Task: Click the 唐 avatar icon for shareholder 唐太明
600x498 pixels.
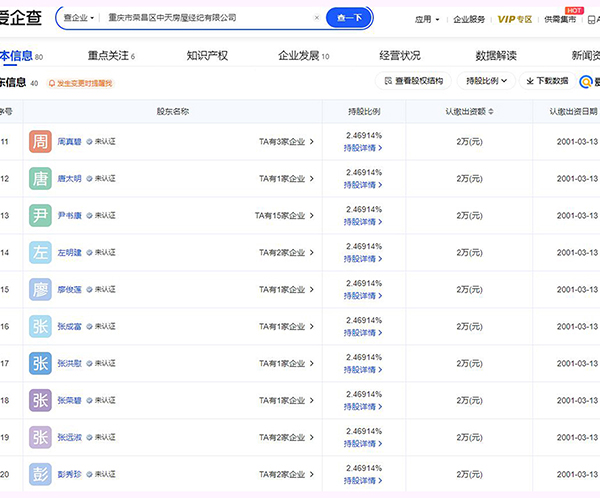Action: [40, 179]
